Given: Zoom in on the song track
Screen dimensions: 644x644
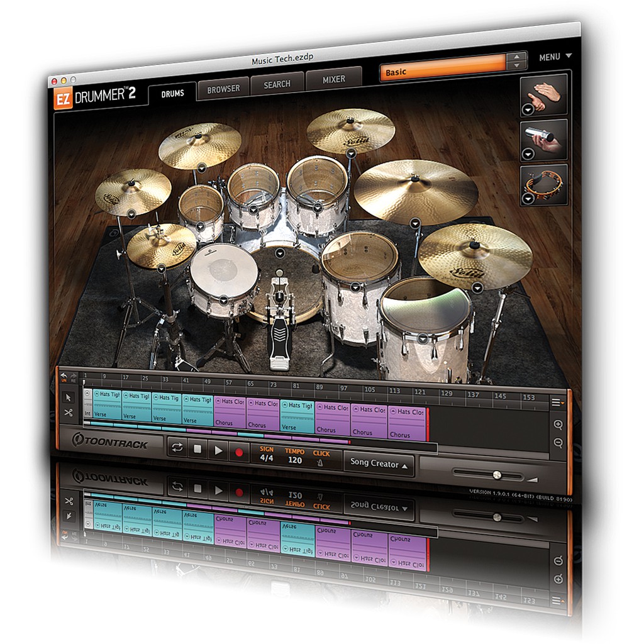Looking at the screenshot, I should [558, 425].
